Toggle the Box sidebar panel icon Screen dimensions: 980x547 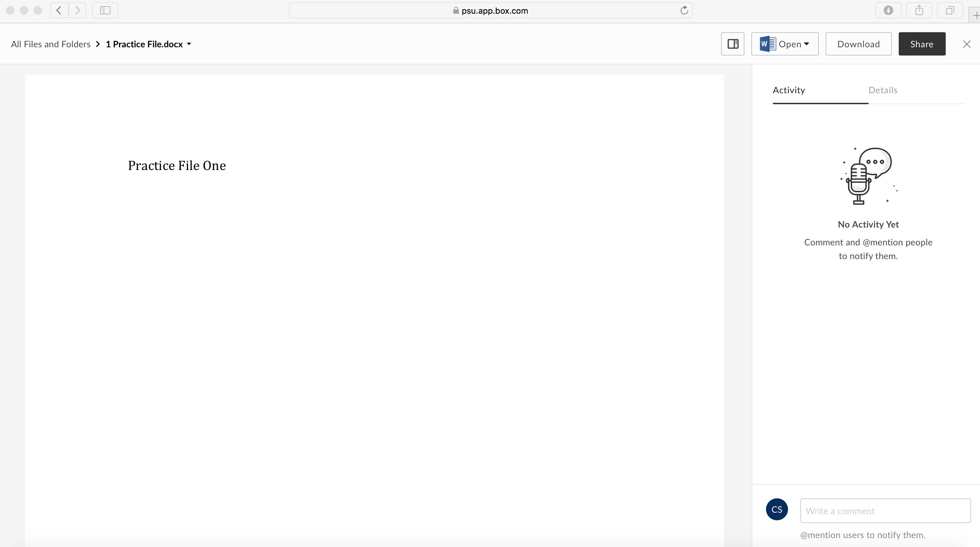click(733, 44)
